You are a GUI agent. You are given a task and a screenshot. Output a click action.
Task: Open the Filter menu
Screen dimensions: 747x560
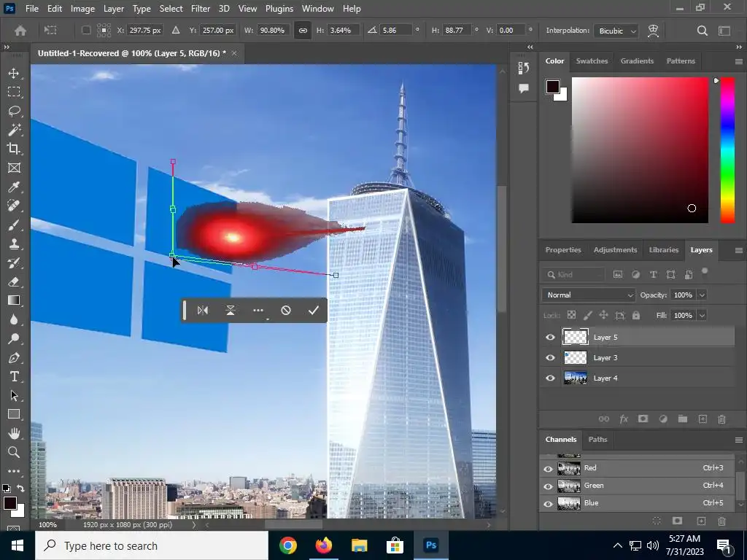[201, 9]
